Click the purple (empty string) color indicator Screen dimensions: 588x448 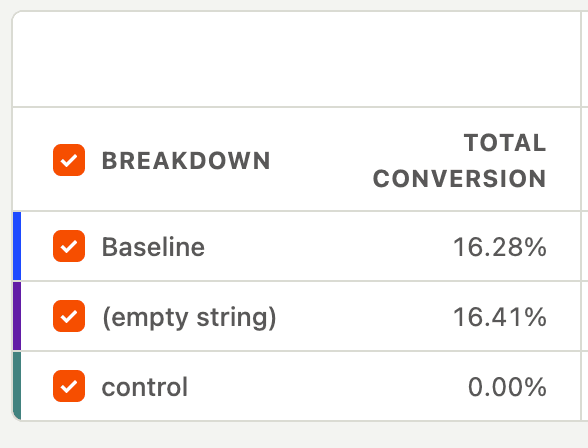tap(17, 316)
